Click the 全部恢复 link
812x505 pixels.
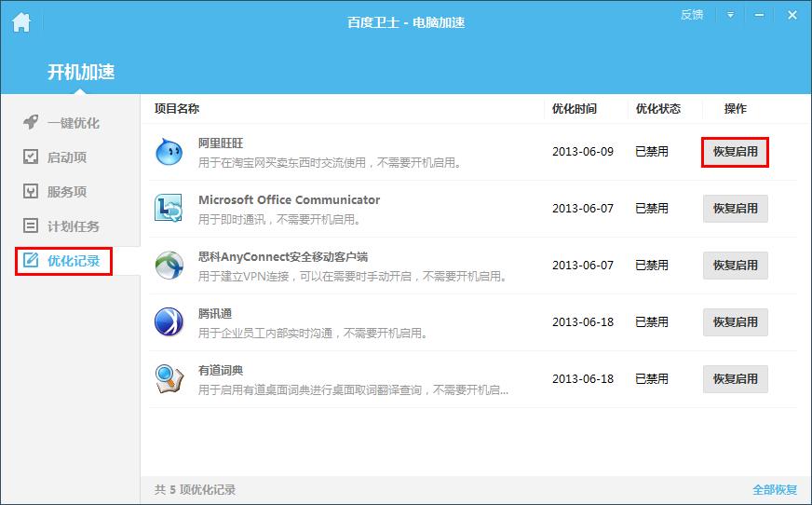pos(774,490)
